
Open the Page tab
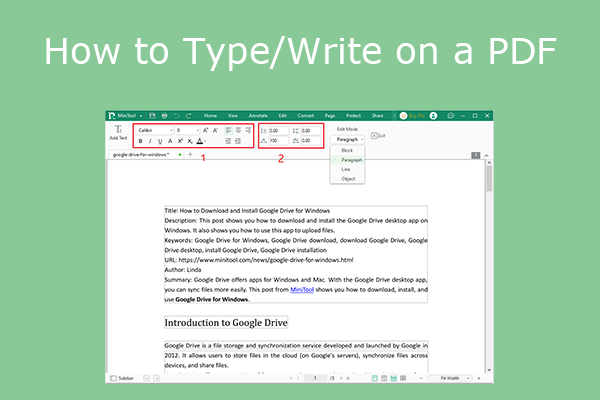click(330, 116)
